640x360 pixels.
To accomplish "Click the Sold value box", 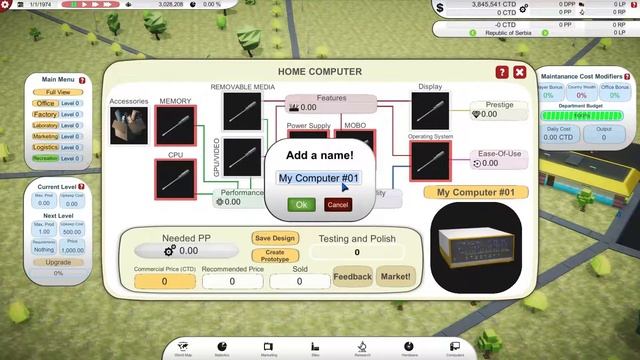I will [x=300, y=281].
